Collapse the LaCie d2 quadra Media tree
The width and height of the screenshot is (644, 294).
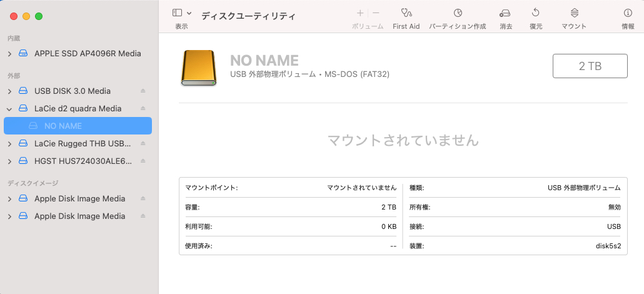pos(9,109)
